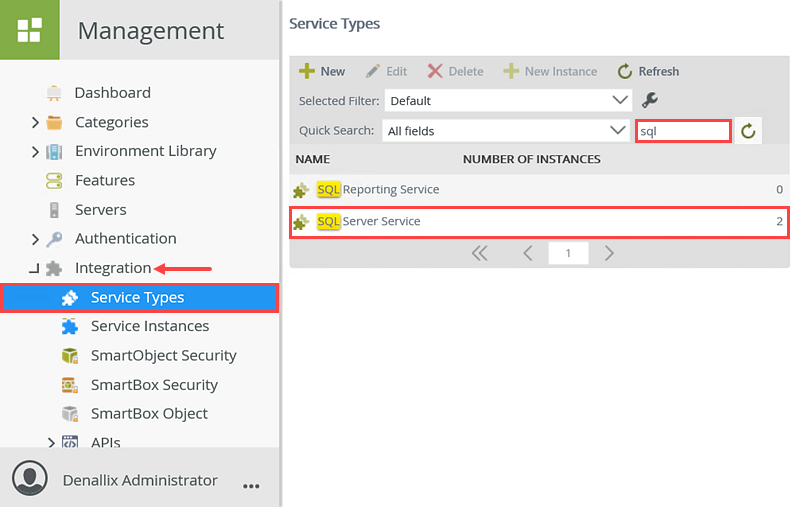Click the Categories folder icon
800x507 pixels.
point(54,122)
